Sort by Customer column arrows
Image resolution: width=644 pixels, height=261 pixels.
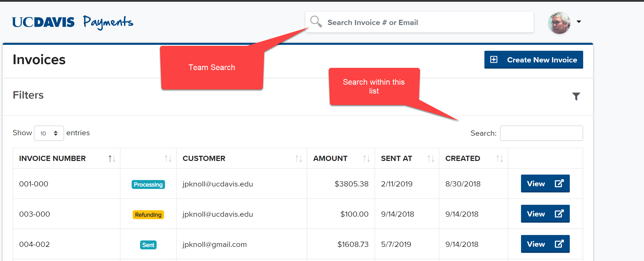[x=299, y=158]
